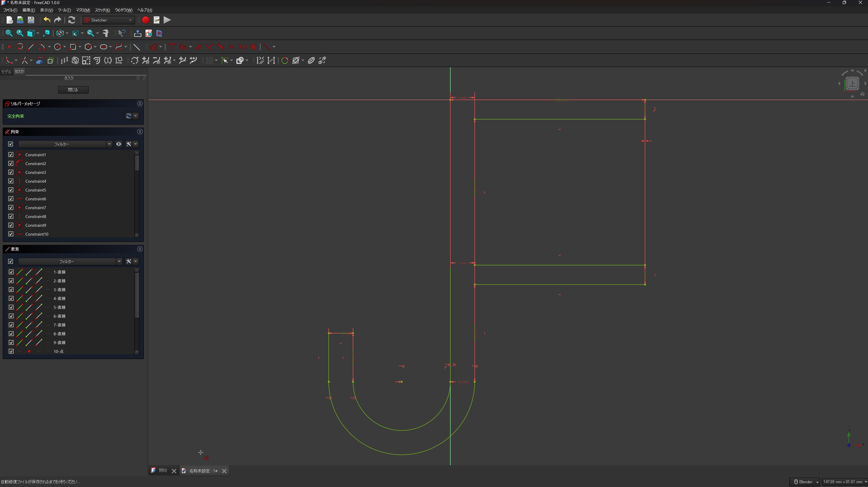Uncheck the Constraint4 checkbox
The width and height of the screenshot is (868, 487).
pyautogui.click(x=11, y=181)
